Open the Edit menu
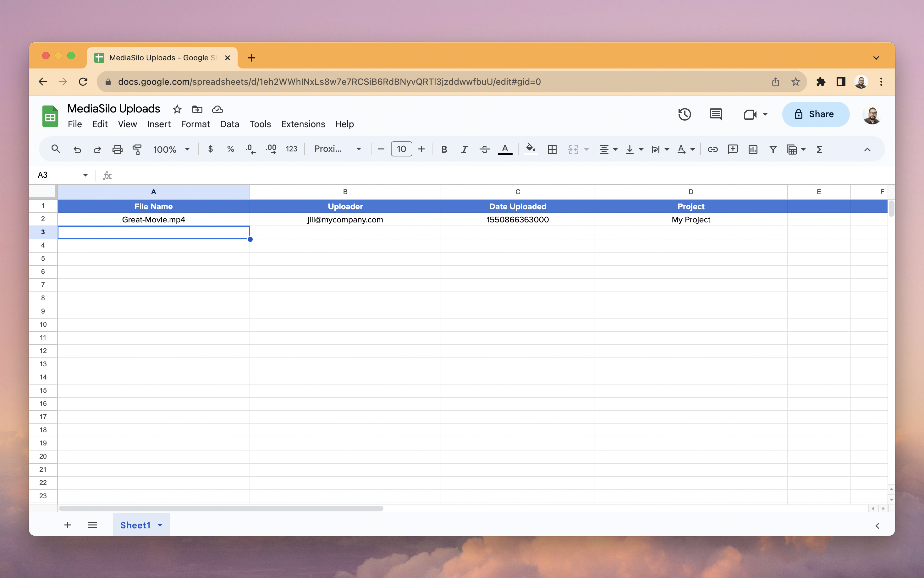The image size is (924, 578). click(x=100, y=124)
